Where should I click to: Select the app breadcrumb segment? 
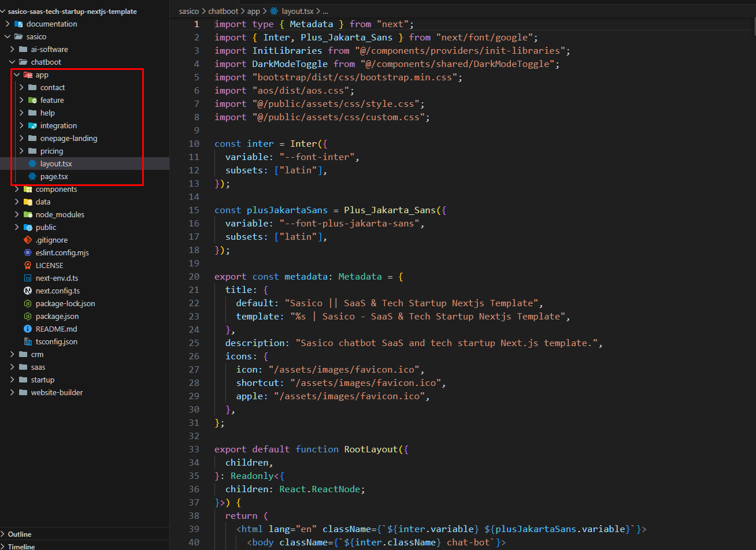(x=254, y=11)
